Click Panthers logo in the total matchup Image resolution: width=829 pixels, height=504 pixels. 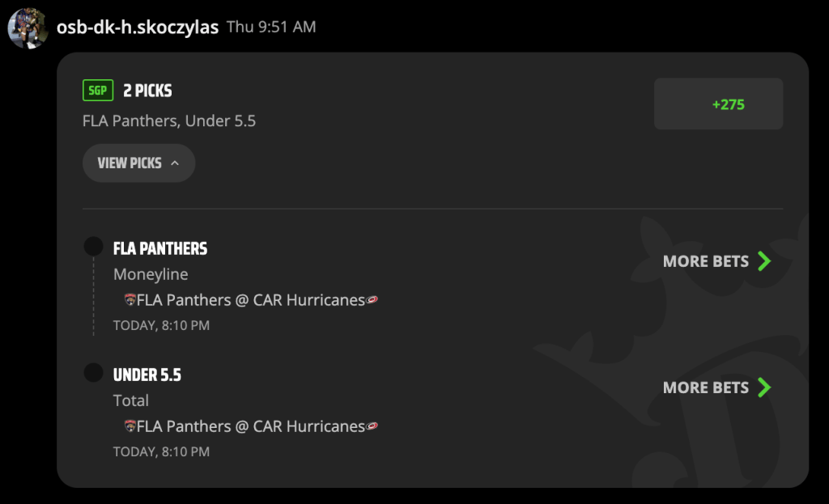(130, 426)
